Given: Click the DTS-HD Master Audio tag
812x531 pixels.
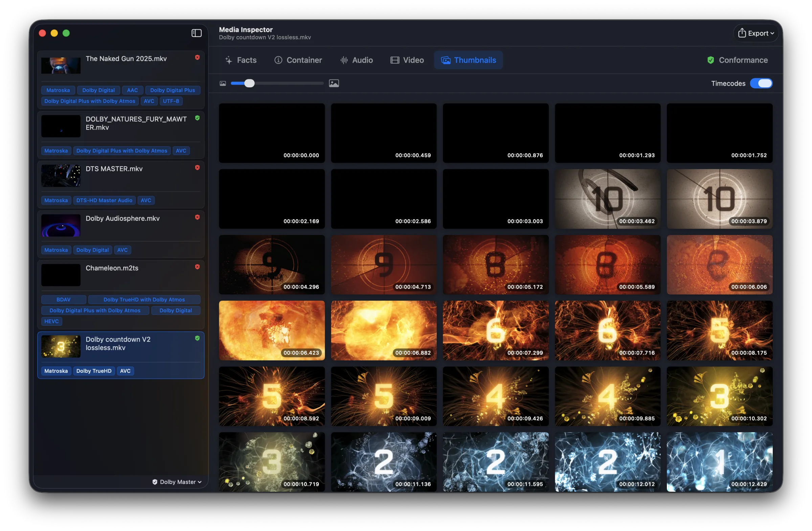Looking at the screenshot, I should click(104, 200).
